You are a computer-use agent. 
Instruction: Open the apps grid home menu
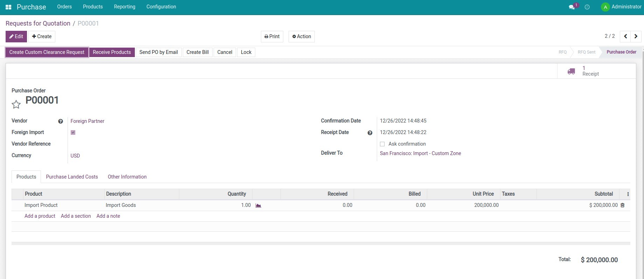[8, 7]
